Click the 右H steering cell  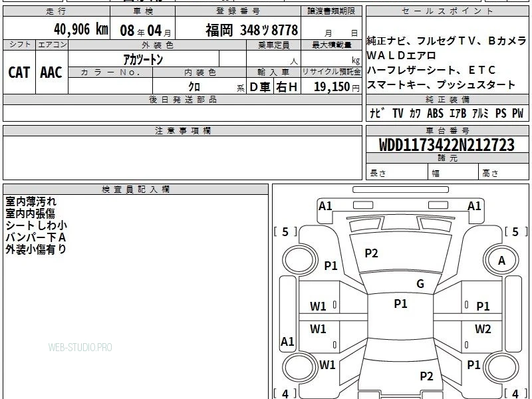[287, 87]
